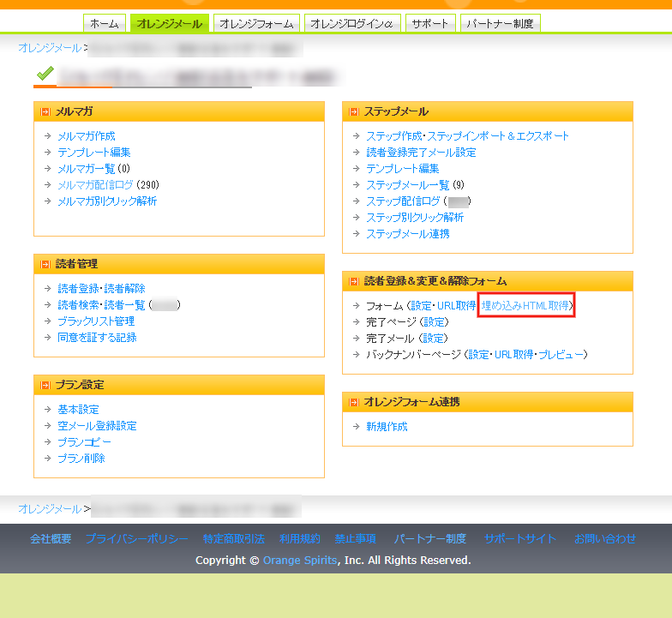Open ステップ作成・ステップインポート&エクスポート
This screenshot has width=672, height=618.
pos(467,135)
